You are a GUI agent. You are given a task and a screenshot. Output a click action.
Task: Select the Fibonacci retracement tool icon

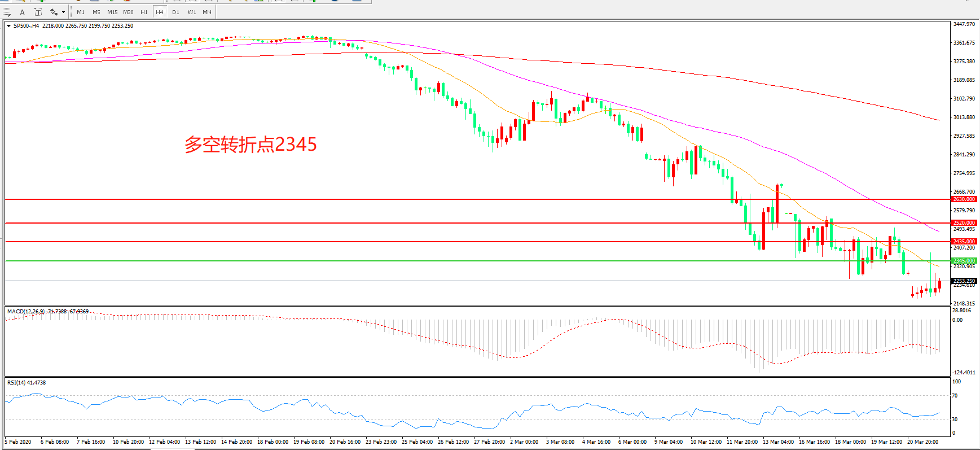click(x=7, y=12)
